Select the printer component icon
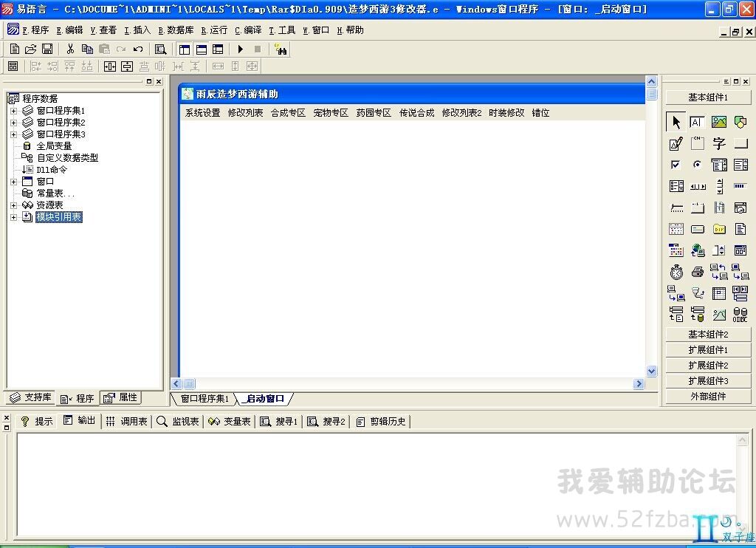The image size is (756, 548). pos(698,272)
